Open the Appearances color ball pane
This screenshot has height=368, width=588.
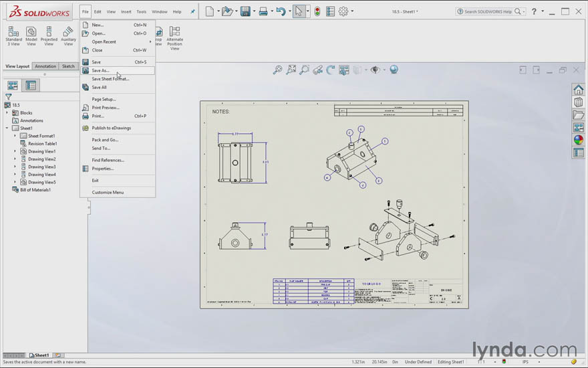coord(578,140)
